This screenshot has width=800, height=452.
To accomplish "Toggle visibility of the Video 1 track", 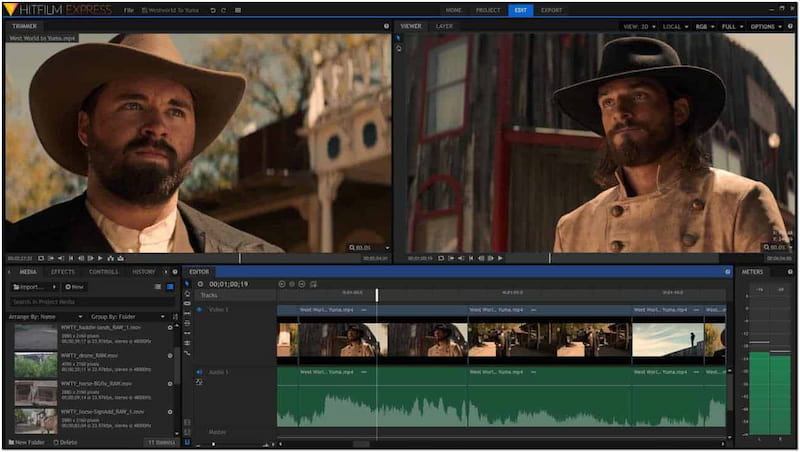I will [x=199, y=310].
